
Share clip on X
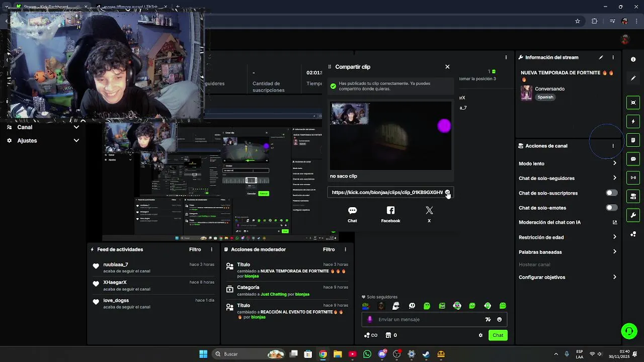click(x=429, y=214)
